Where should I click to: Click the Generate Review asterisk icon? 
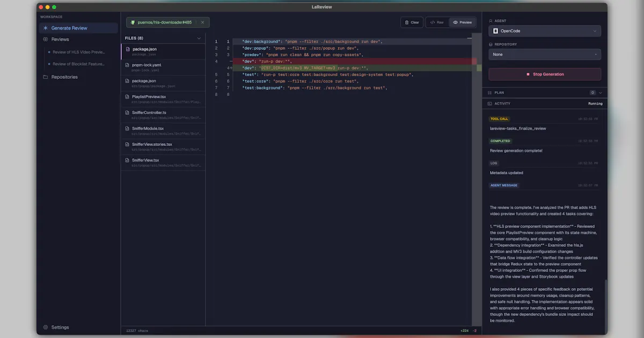(46, 28)
